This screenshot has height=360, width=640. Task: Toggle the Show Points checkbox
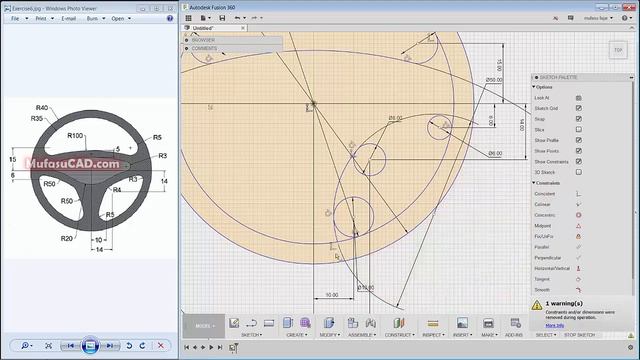[x=578, y=151]
